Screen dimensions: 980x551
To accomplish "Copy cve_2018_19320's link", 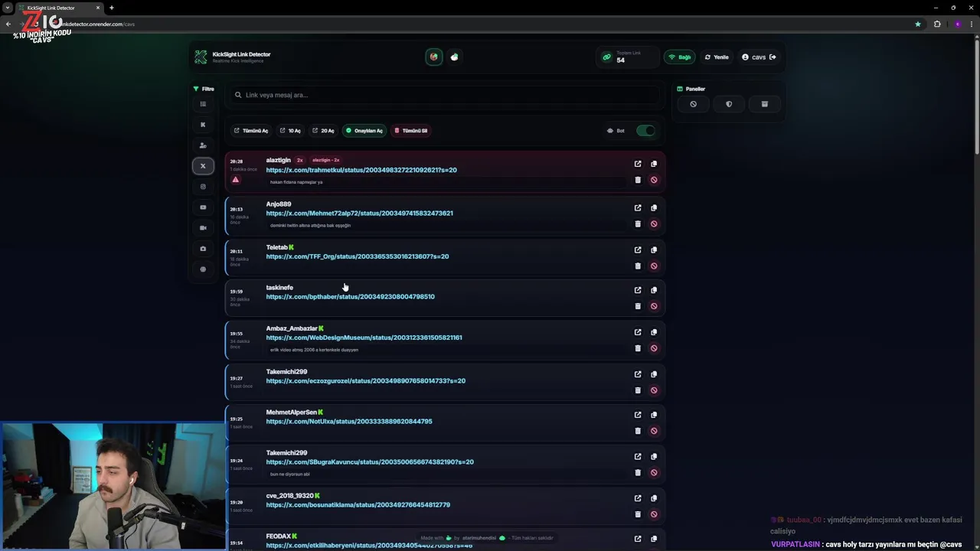I will [x=654, y=498].
